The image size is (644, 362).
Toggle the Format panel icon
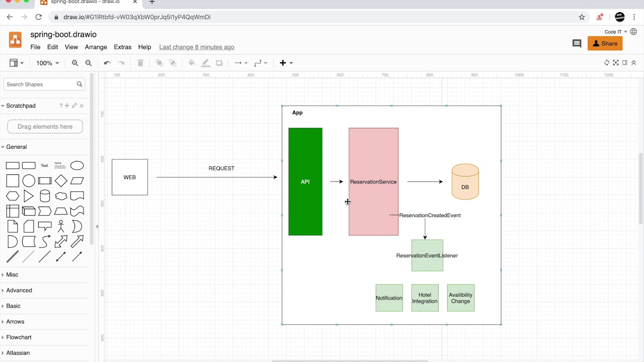point(625,63)
